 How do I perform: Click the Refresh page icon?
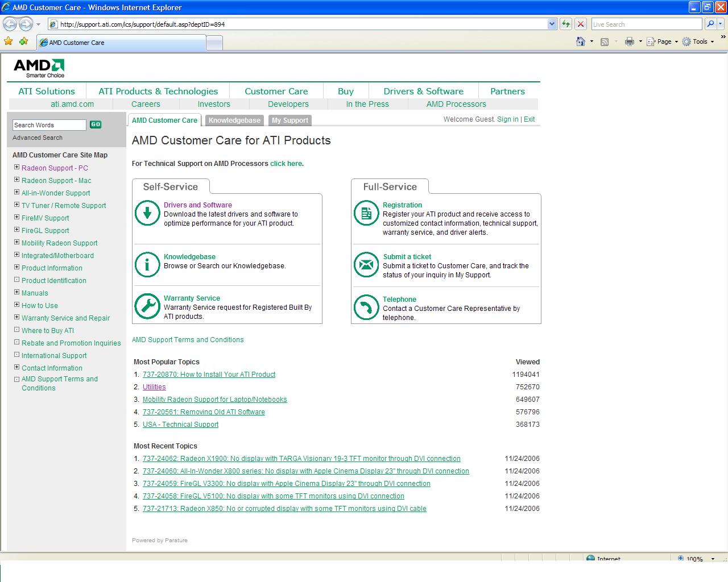(x=566, y=24)
